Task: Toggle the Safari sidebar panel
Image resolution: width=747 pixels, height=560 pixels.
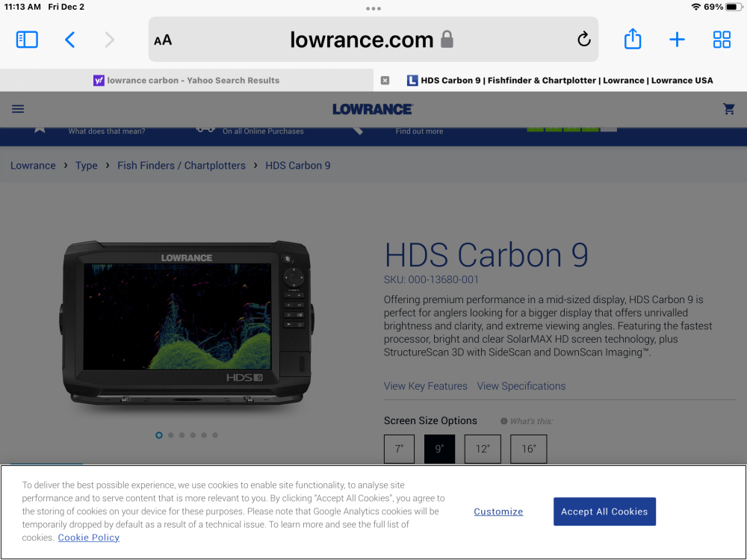Action: [x=27, y=40]
